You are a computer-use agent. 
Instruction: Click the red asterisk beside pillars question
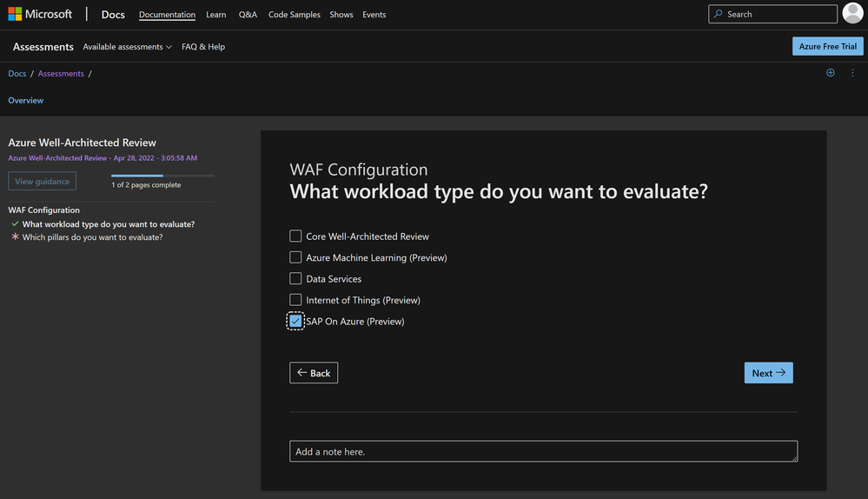(x=15, y=236)
